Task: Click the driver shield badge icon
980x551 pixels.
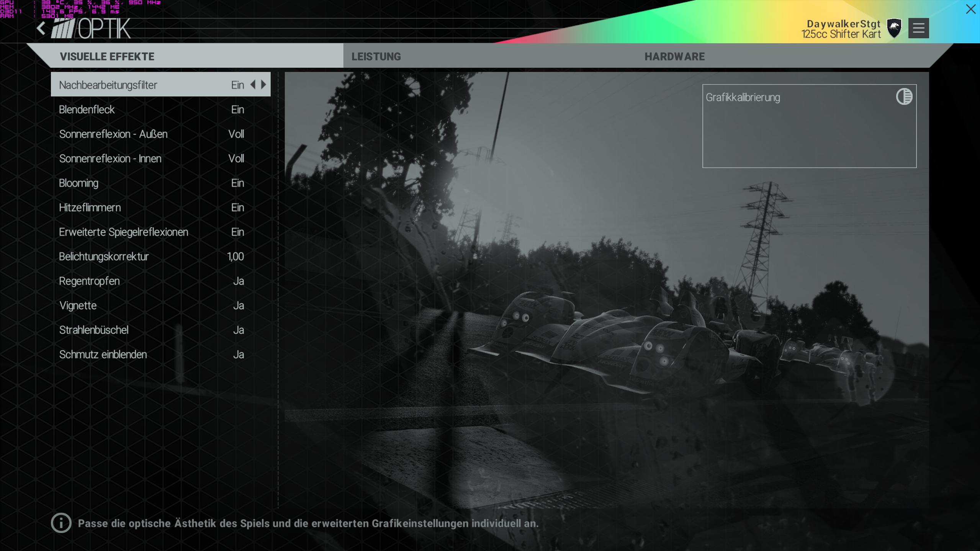Action: pyautogui.click(x=894, y=28)
